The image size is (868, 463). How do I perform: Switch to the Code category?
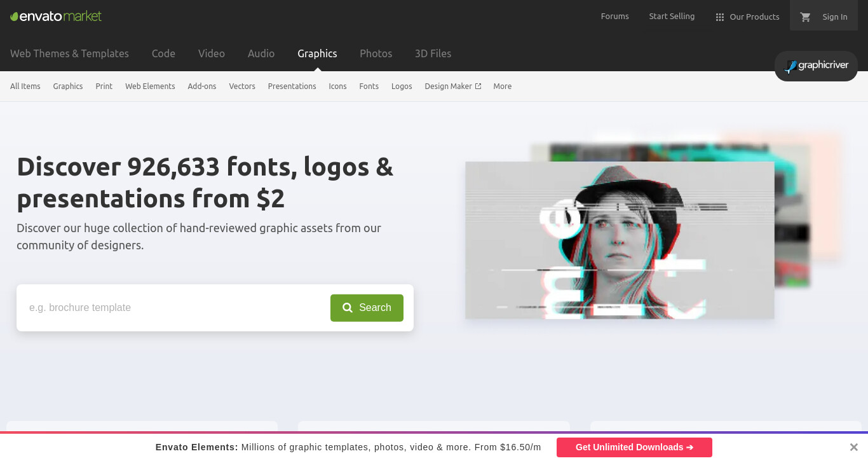[x=163, y=53]
